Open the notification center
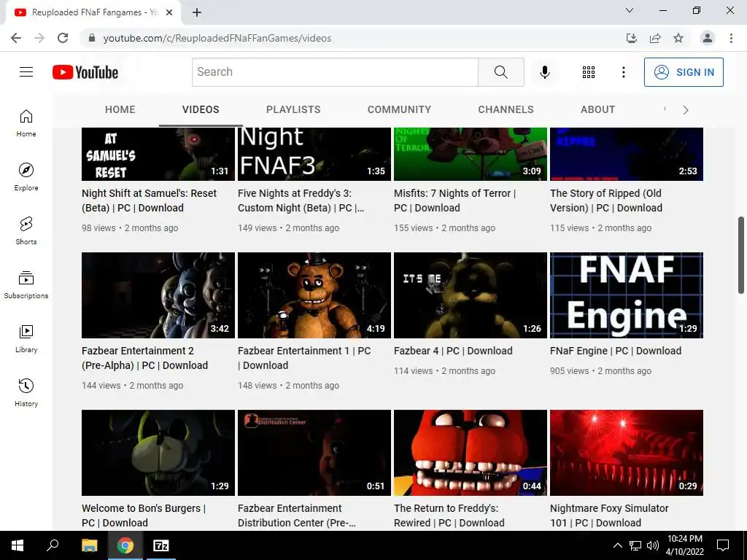This screenshot has width=747, height=560. point(723,545)
